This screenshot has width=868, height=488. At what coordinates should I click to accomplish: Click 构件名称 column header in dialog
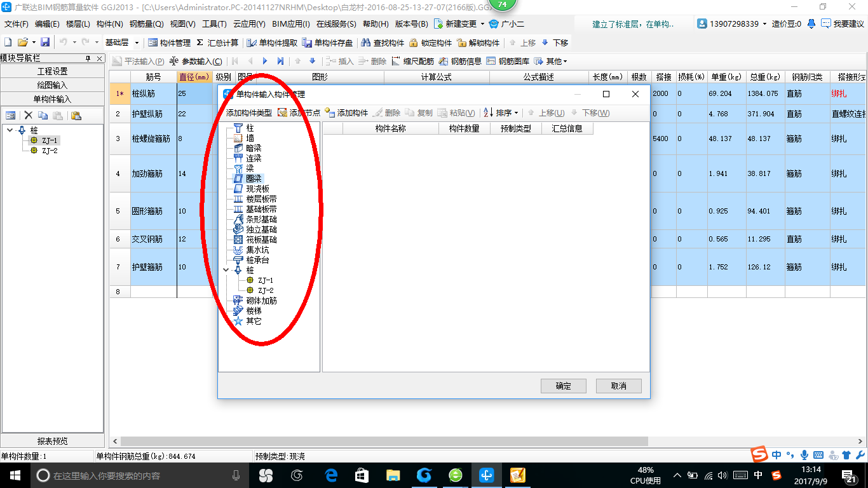pos(390,128)
